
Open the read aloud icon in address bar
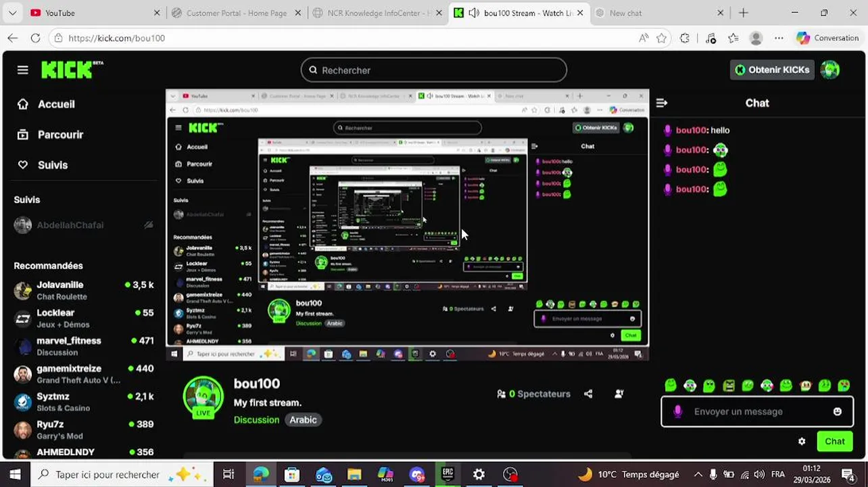tap(643, 38)
